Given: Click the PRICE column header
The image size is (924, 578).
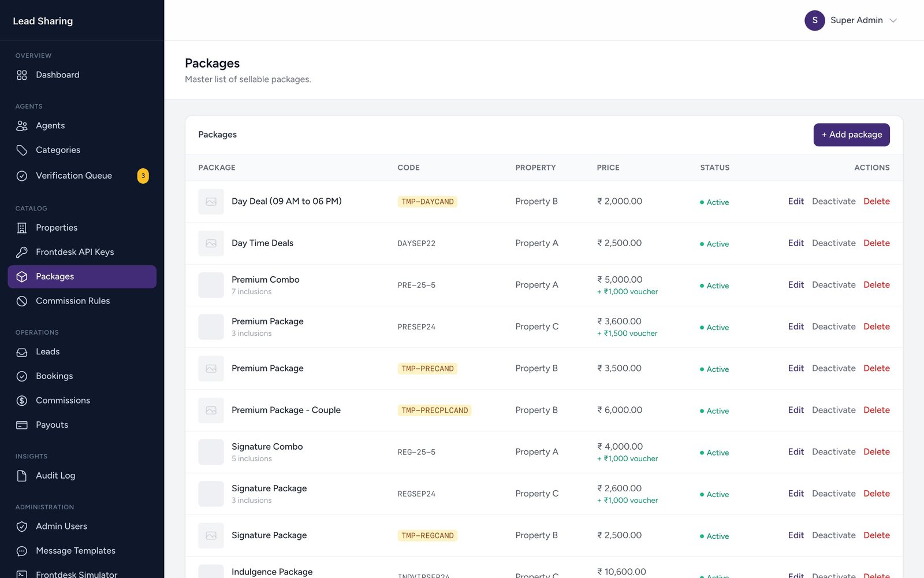Looking at the screenshot, I should (x=608, y=168).
